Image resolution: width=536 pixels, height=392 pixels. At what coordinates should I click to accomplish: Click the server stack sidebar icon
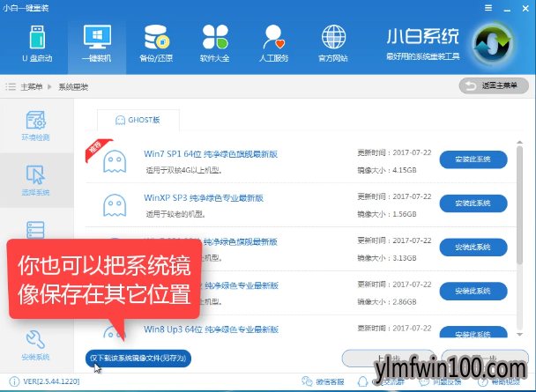(35, 229)
